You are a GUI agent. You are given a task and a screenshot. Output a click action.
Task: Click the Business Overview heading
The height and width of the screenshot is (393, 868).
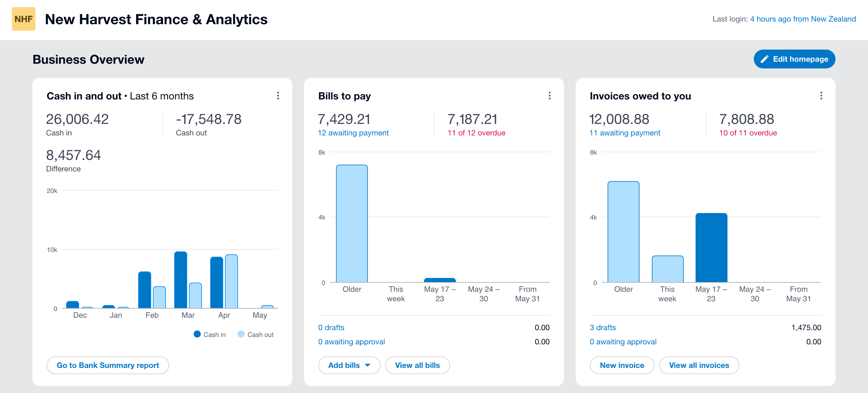pos(88,59)
